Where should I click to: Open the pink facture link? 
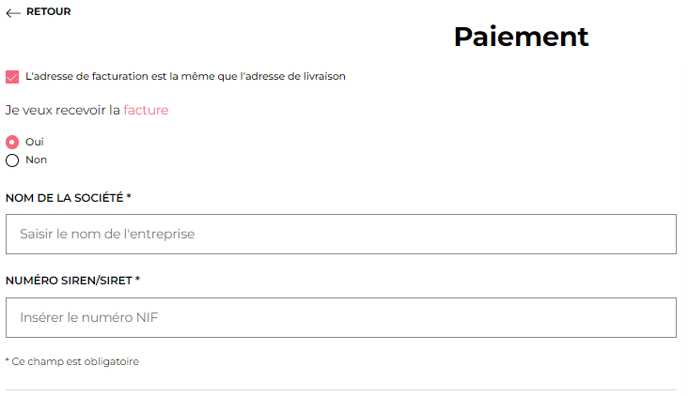(x=146, y=110)
